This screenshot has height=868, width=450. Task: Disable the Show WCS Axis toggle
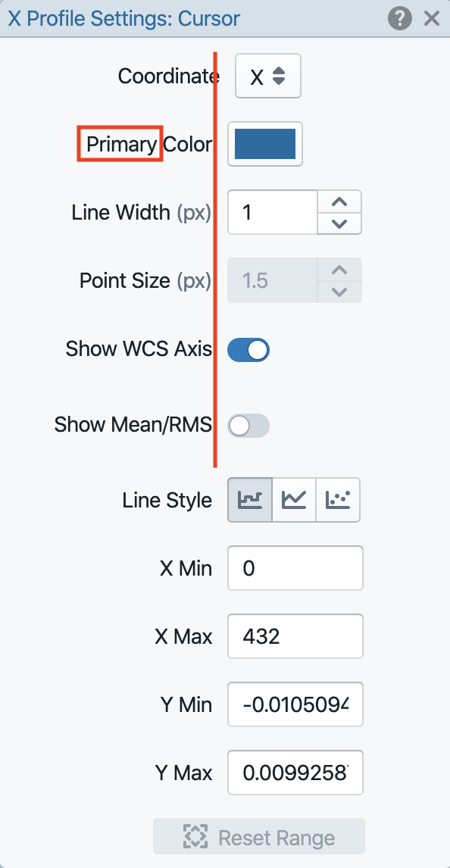(248, 350)
